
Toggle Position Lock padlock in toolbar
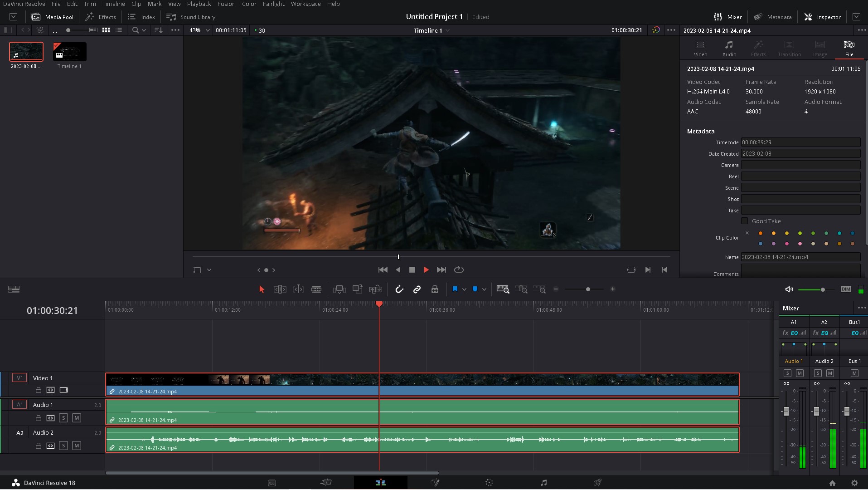435,289
